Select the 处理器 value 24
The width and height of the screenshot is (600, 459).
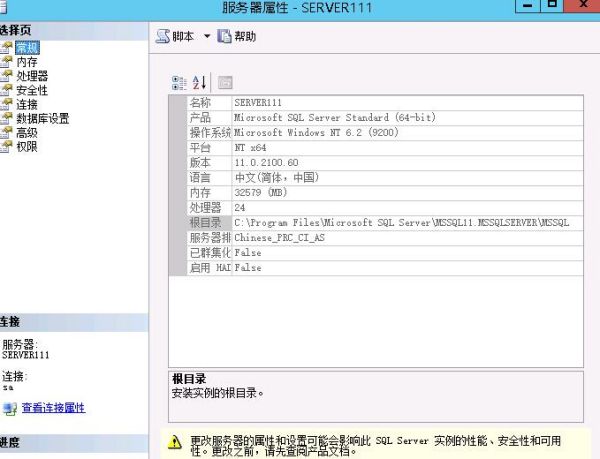point(408,208)
